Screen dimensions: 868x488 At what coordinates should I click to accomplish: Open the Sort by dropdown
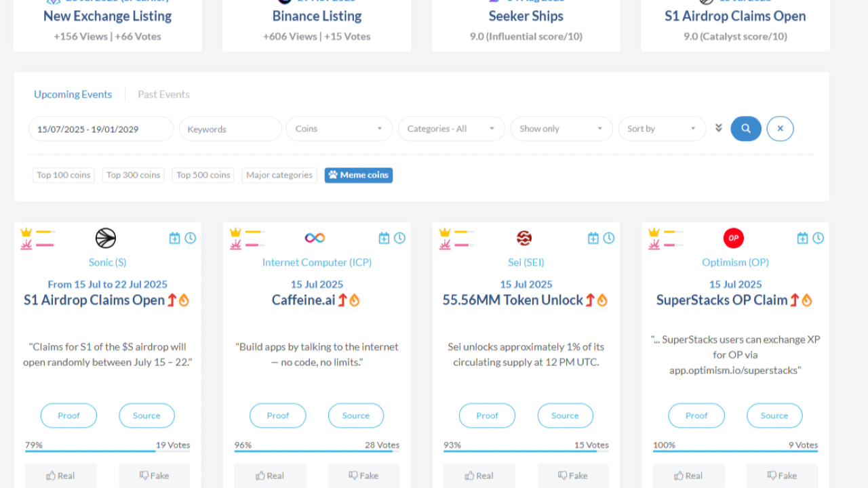click(662, 129)
